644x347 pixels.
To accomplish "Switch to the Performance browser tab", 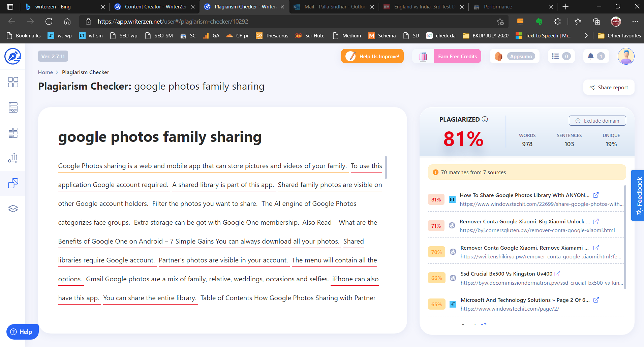I will pos(497,7).
